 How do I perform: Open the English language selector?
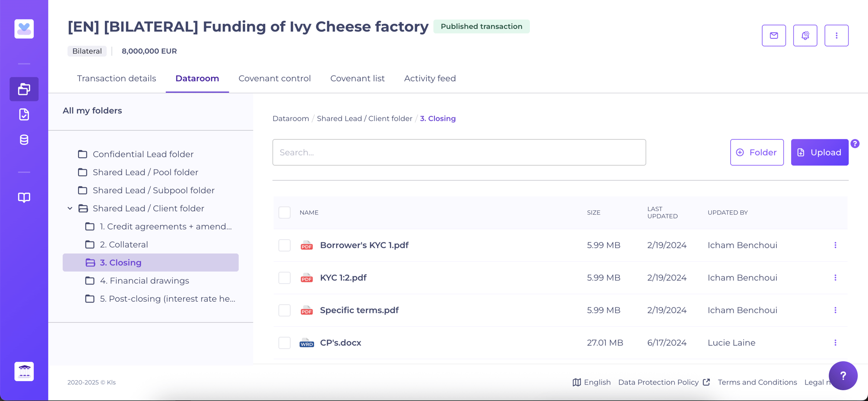coord(592,382)
